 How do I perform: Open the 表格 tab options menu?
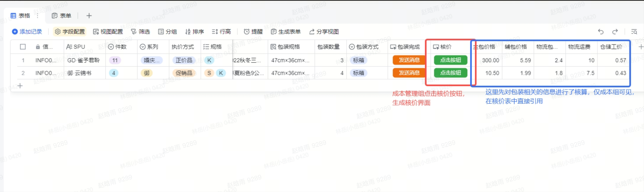pos(37,16)
